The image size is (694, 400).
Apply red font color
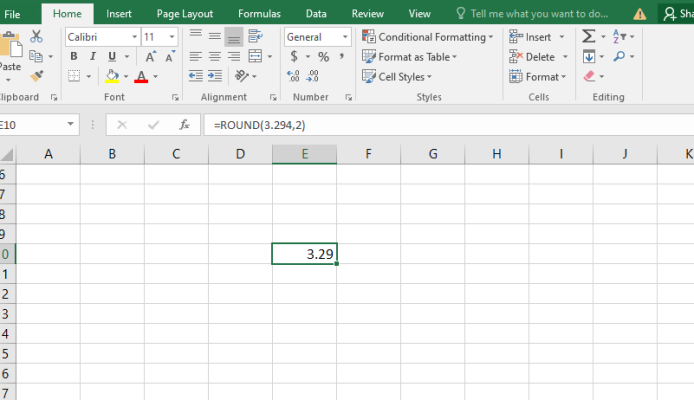pyautogui.click(x=141, y=76)
